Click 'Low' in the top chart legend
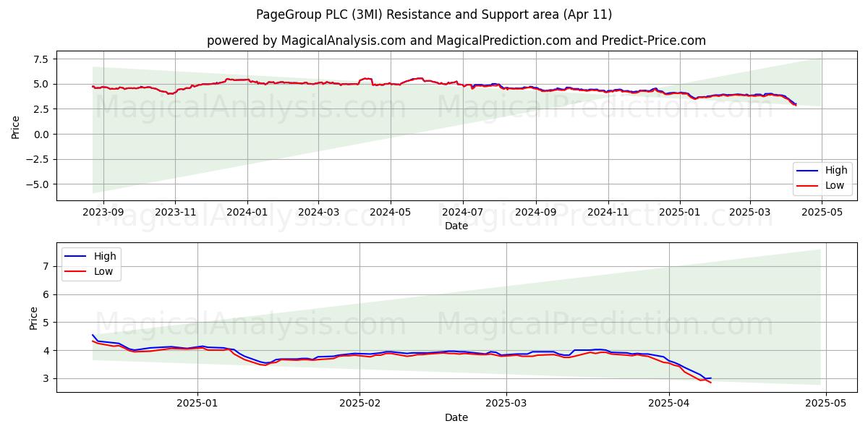 (x=835, y=185)
